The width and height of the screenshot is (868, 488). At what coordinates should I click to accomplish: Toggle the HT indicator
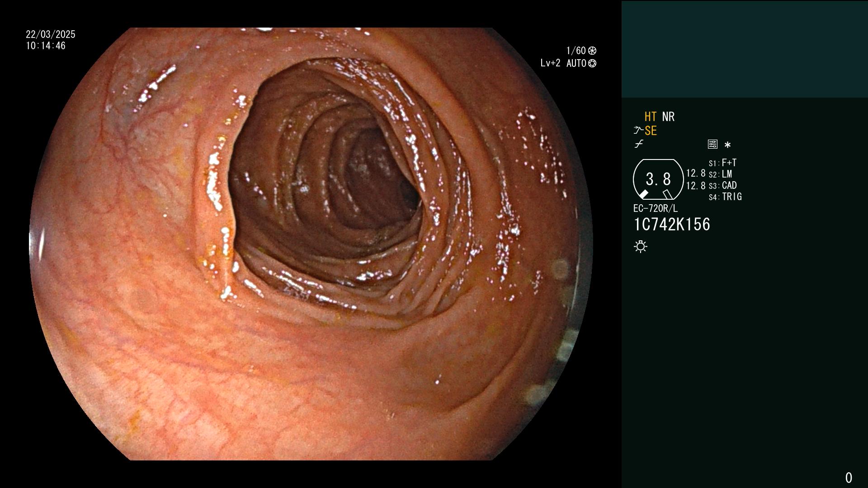pyautogui.click(x=651, y=117)
